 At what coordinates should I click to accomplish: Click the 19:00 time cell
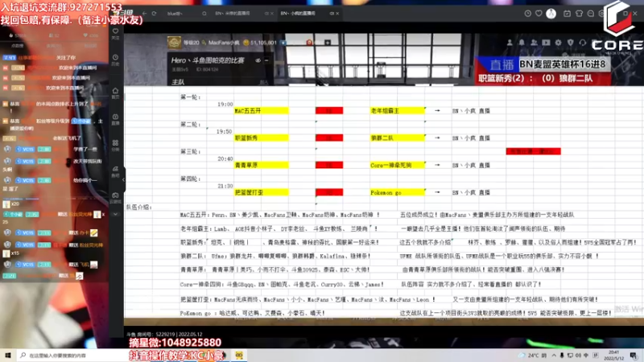coord(225,105)
